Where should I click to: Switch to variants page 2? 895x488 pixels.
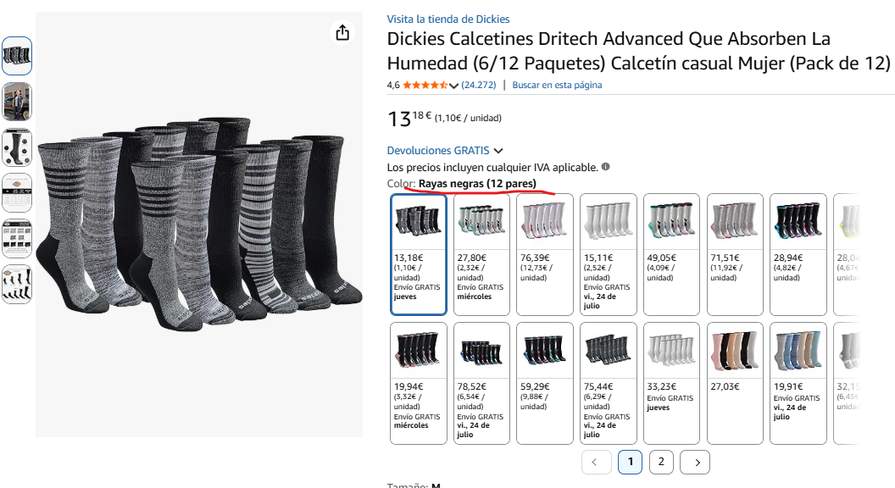coord(661,462)
